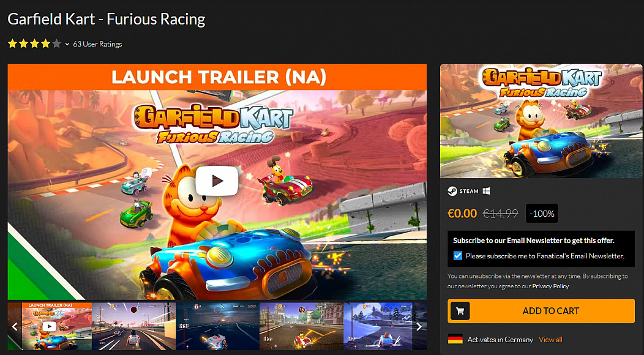Click the Steam platform icon
Viewport: 644px width, 355px height.
click(x=452, y=191)
